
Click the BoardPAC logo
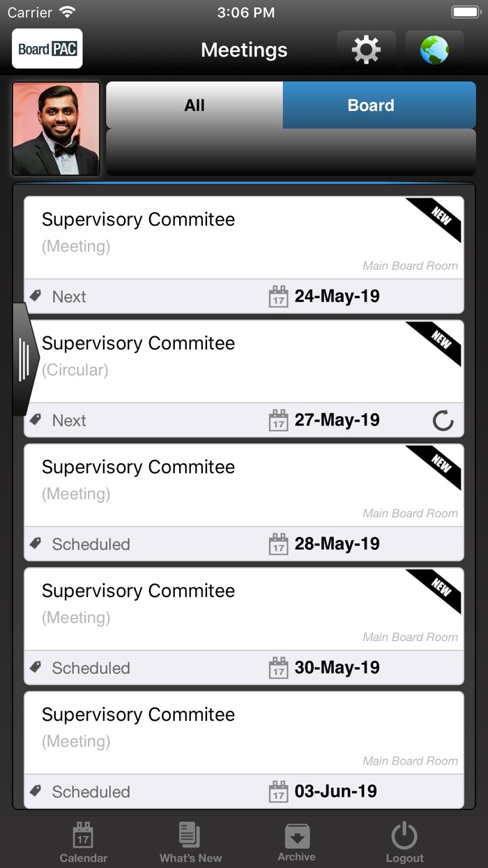tap(47, 49)
